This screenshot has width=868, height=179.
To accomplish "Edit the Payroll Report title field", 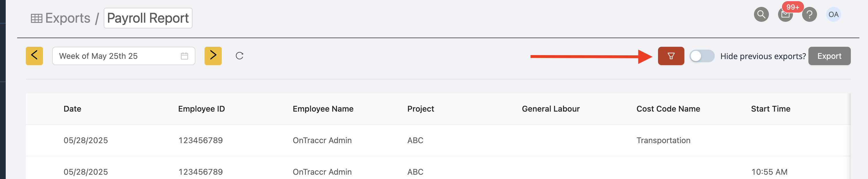I will tap(148, 18).
